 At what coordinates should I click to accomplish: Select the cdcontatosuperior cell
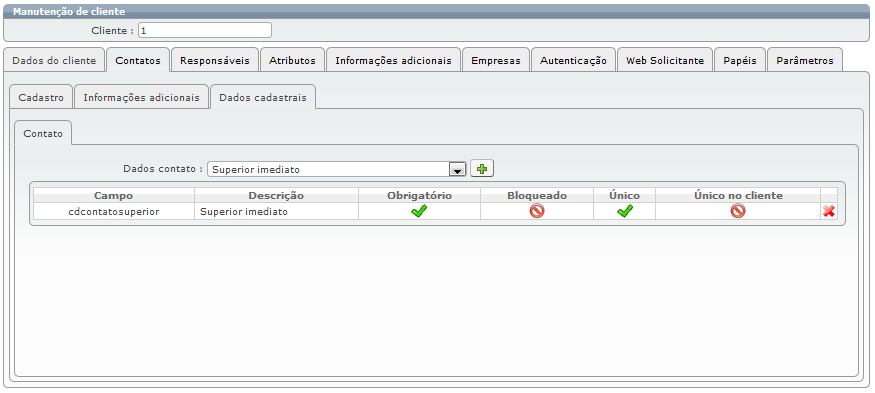tap(114, 212)
